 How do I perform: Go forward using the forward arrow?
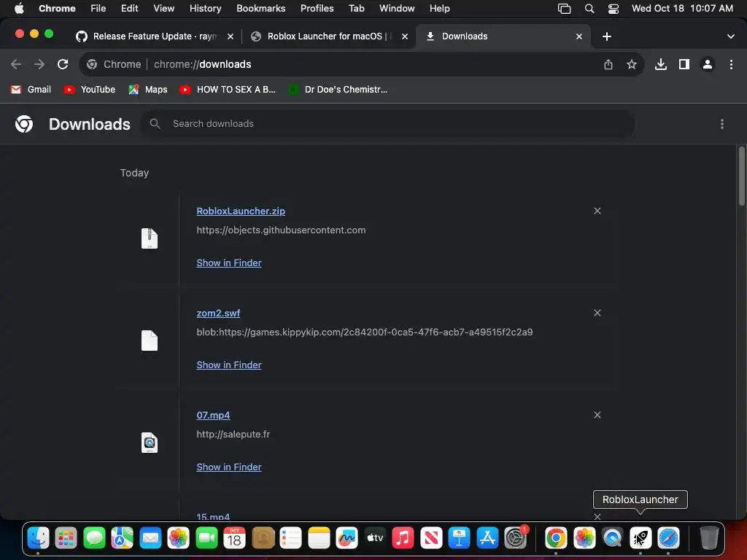39,64
